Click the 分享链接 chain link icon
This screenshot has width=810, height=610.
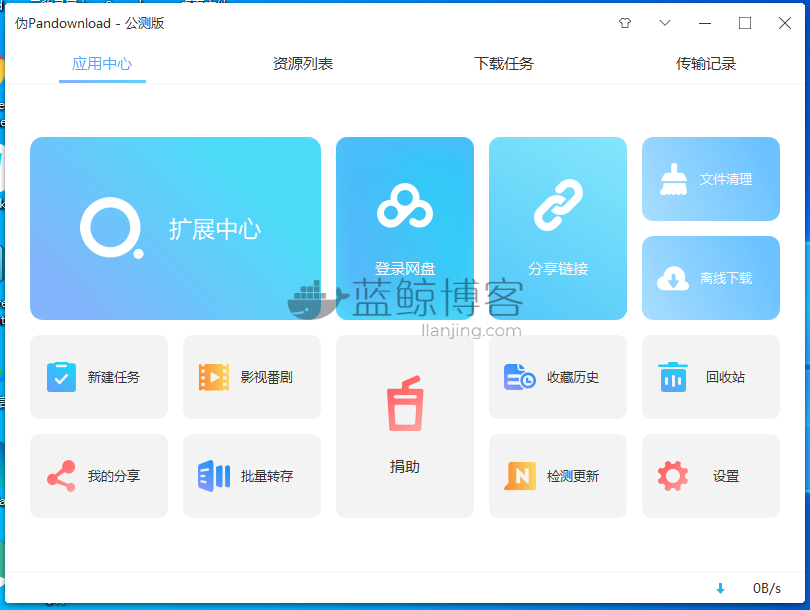click(x=558, y=205)
